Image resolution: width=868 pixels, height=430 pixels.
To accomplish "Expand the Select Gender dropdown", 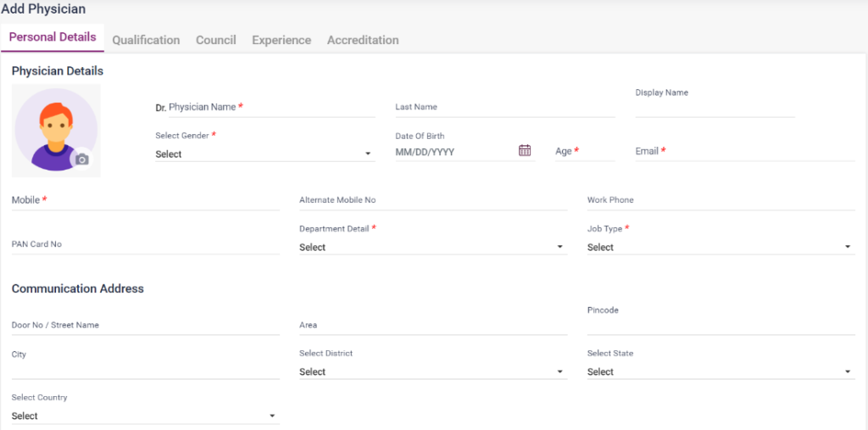I will [x=264, y=154].
